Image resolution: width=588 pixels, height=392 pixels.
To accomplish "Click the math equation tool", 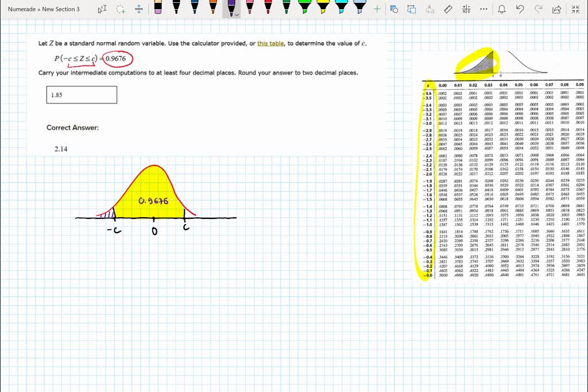I will tap(466, 9).
